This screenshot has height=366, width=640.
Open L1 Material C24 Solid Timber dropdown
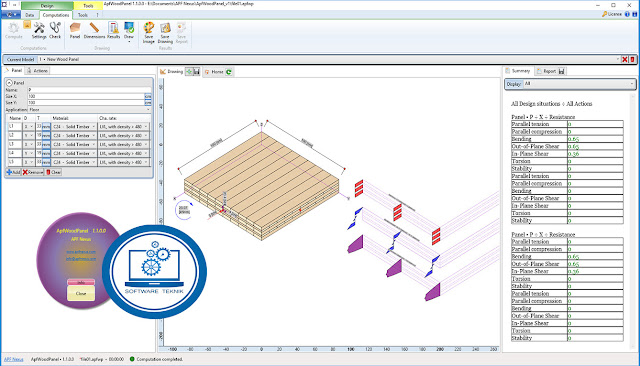pos(74,127)
